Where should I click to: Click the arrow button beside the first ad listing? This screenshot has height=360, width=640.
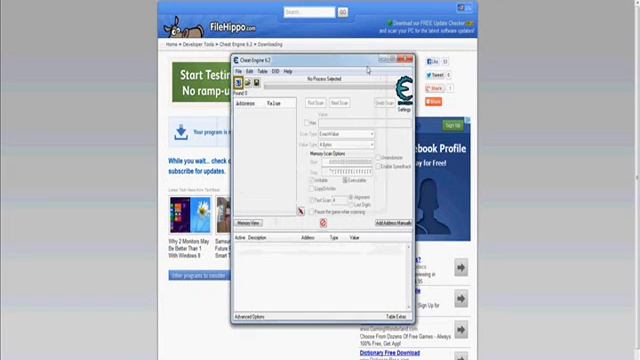click(x=461, y=268)
